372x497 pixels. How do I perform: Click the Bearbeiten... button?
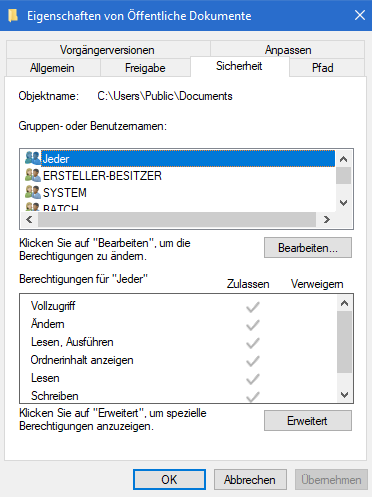click(x=308, y=248)
